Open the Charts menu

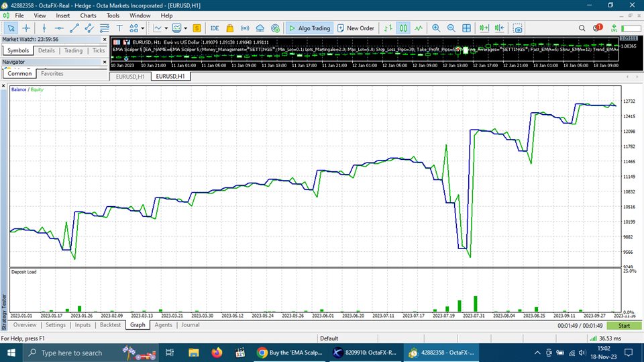click(88, 15)
